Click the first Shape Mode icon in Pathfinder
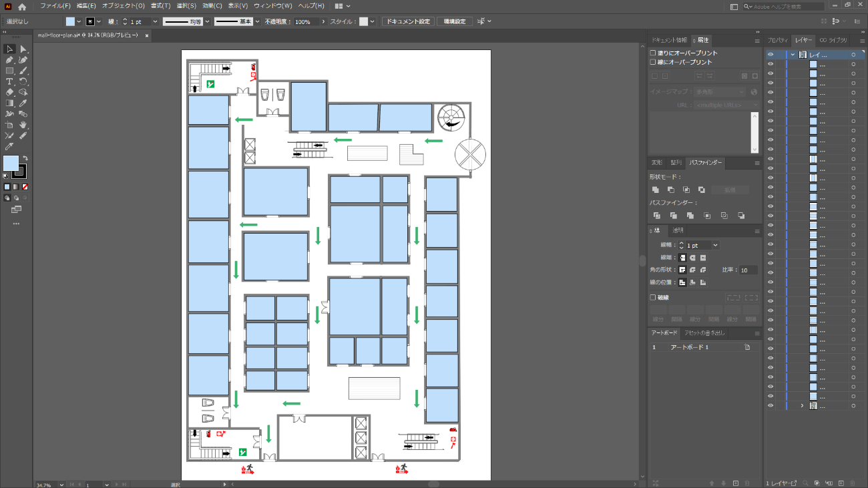This screenshot has width=868, height=488. coord(656,190)
